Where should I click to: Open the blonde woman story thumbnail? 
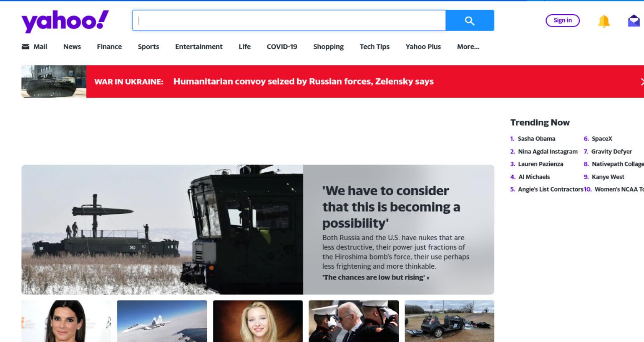pos(258,321)
